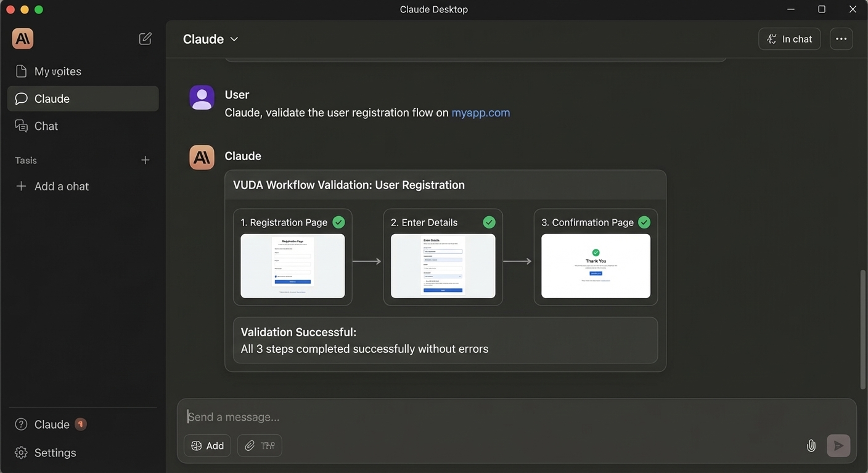Click the attachment paperclip icon near send

click(x=811, y=446)
